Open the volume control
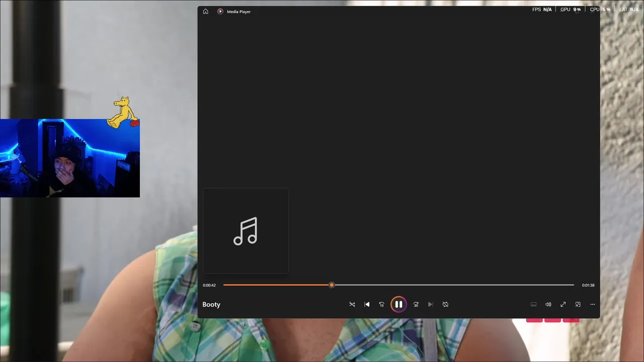 [x=548, y=304]
